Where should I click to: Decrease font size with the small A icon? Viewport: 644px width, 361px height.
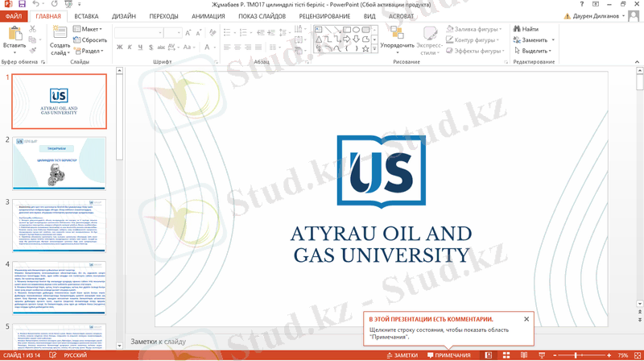[x=199, y=33]
